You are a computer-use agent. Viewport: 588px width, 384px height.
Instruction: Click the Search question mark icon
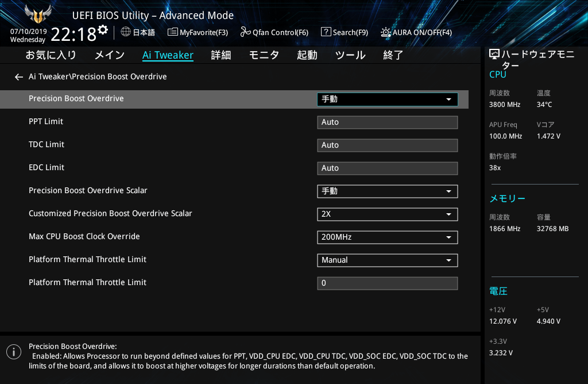(326, 32)
